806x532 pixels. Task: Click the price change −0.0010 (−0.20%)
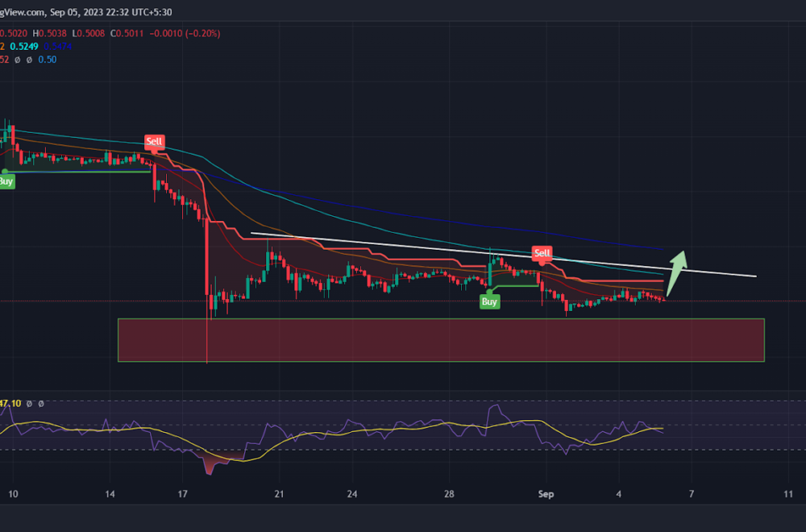coord(185,33)
